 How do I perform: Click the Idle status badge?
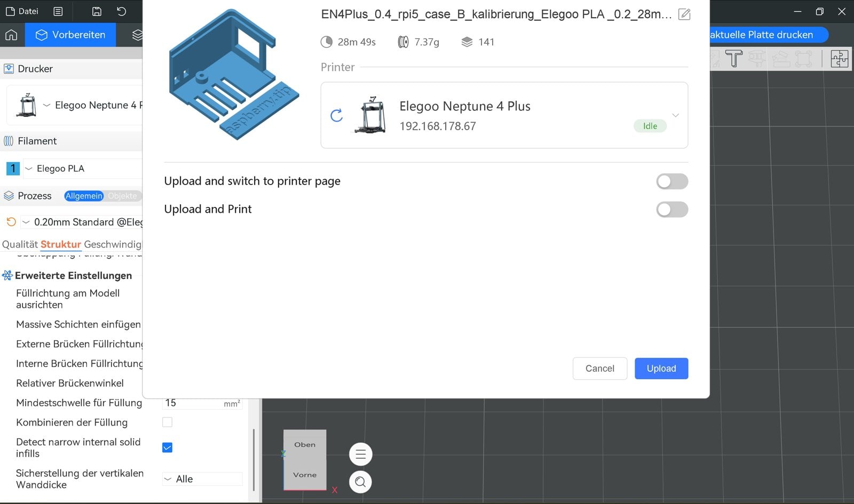click(650, 126)
